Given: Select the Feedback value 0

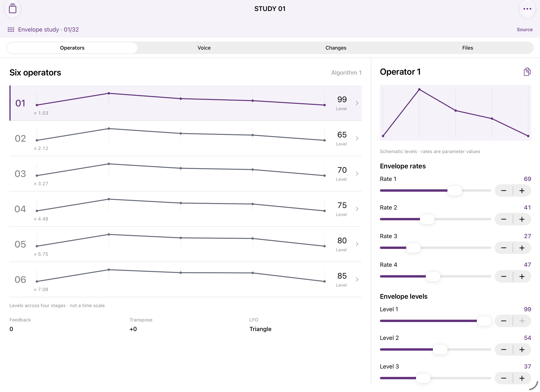Looking at the screenshot, I should 11,329.
